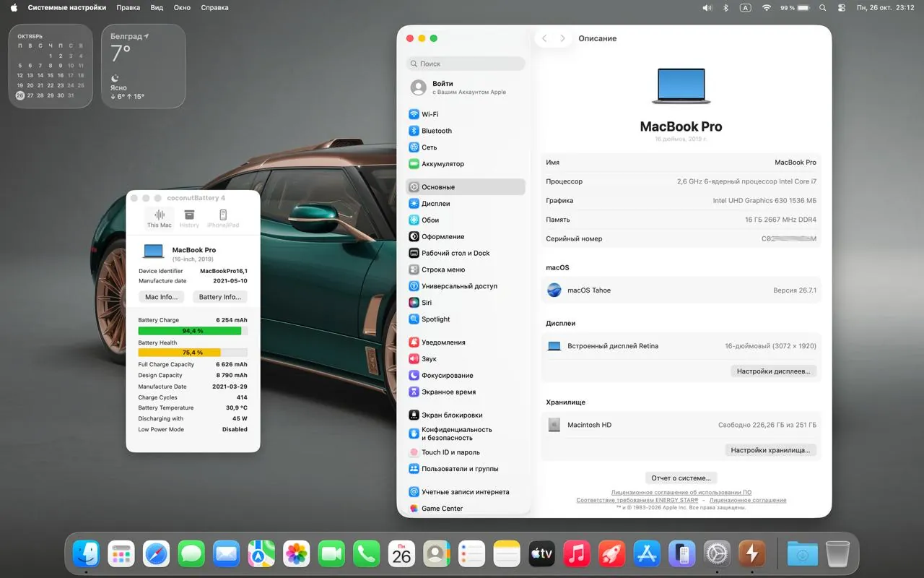Open the Trash in the Dock
The width and height of the screenshot is (924, 578).
point(838,554)
